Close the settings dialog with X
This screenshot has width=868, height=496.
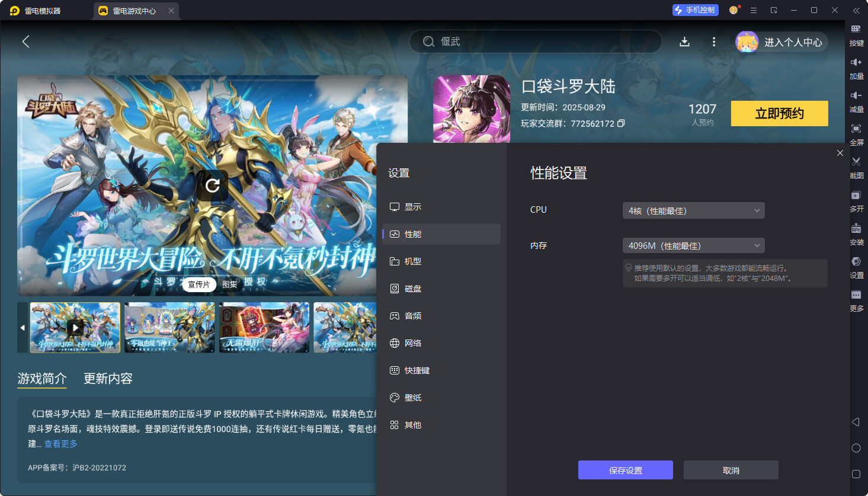coord(840,153)
